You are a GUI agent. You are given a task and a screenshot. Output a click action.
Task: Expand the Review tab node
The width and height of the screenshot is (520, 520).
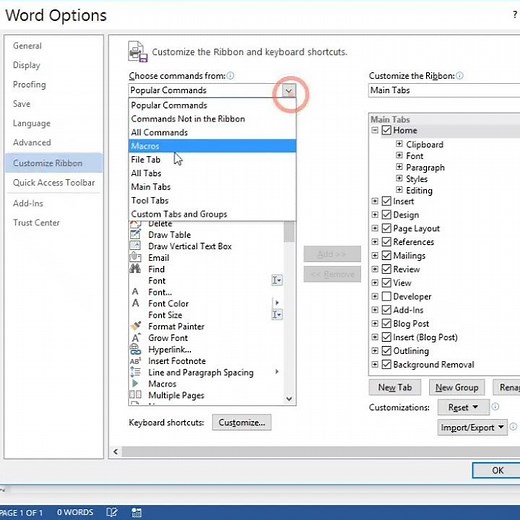coord(375,269)
